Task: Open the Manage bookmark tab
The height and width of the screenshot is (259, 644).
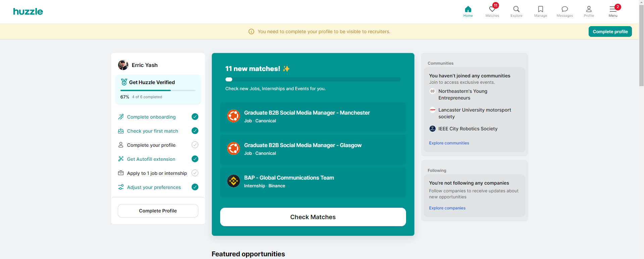Action: click(x=540, y=11)
